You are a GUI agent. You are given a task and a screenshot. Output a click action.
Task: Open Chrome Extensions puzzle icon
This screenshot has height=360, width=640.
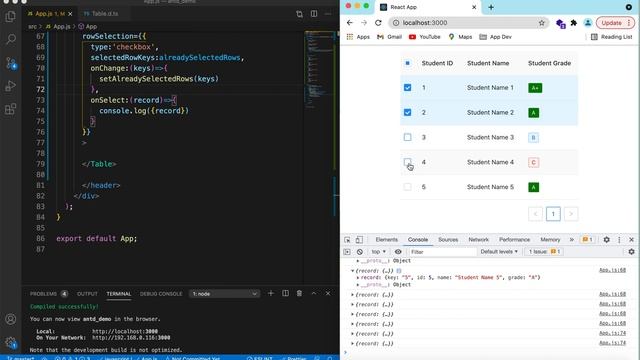click(x=574, y=23)
